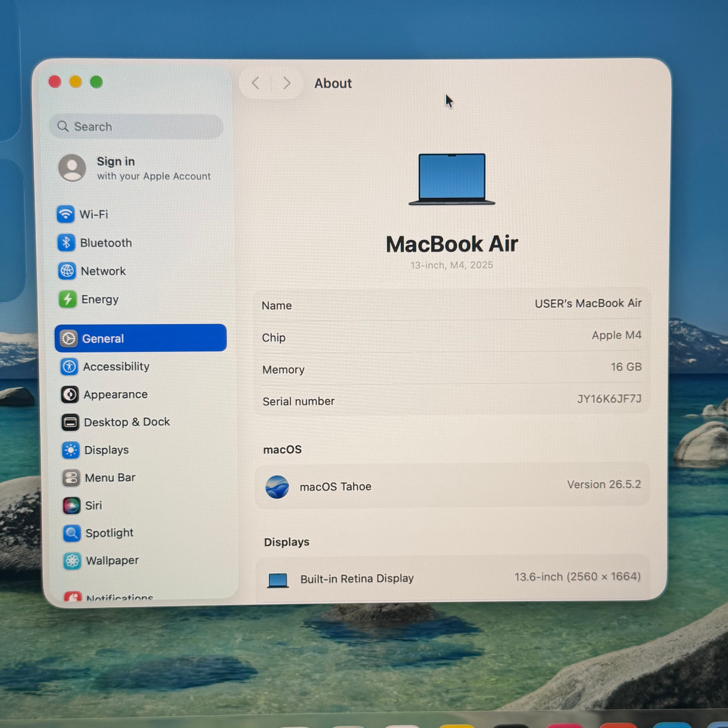
Task: Zoom window with the green button
Action: click(x=96, y=82)
